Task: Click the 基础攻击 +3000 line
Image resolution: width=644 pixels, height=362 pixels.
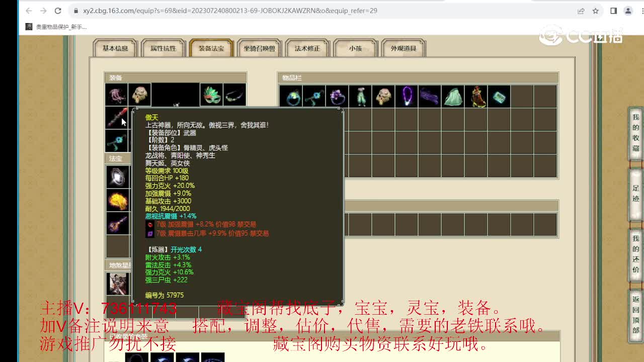Action: tap(168, 201)
